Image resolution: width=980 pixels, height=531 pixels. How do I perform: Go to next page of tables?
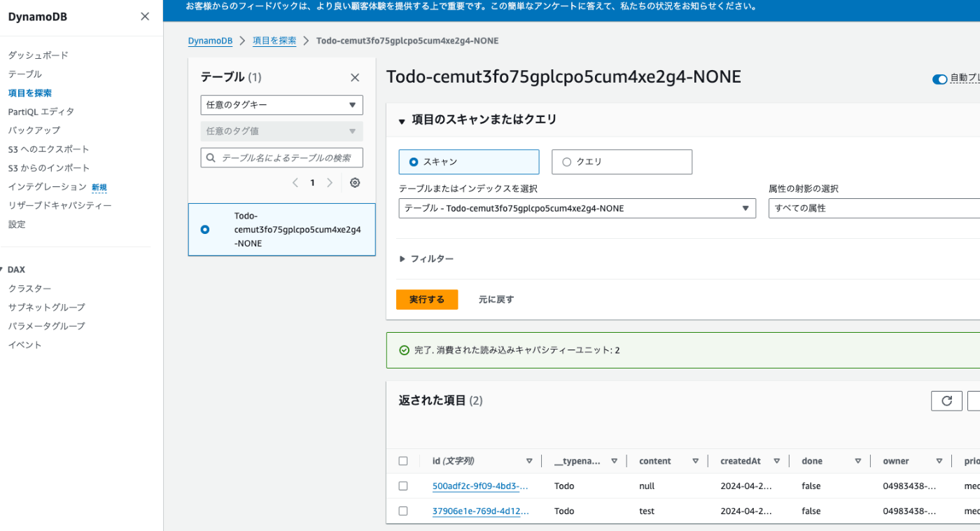[x=330, y=183]
